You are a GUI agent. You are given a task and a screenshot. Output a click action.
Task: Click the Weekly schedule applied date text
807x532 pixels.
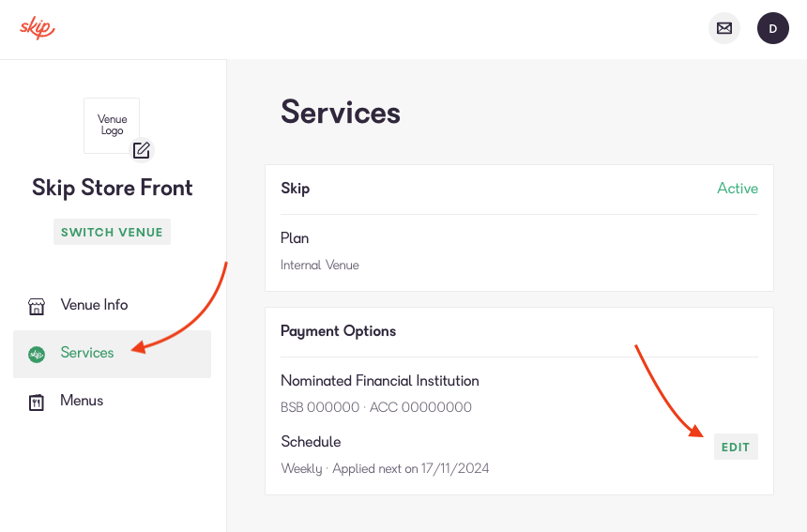[x=385, y=469]
